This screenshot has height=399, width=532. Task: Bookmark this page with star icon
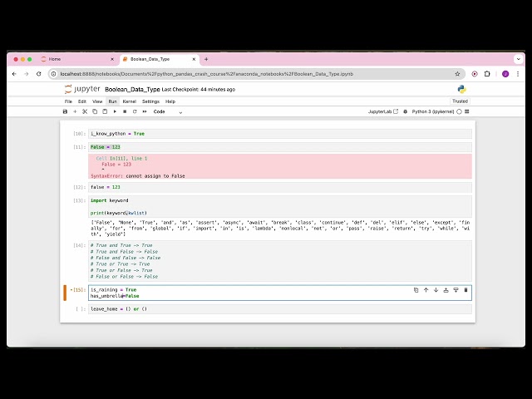457,74
